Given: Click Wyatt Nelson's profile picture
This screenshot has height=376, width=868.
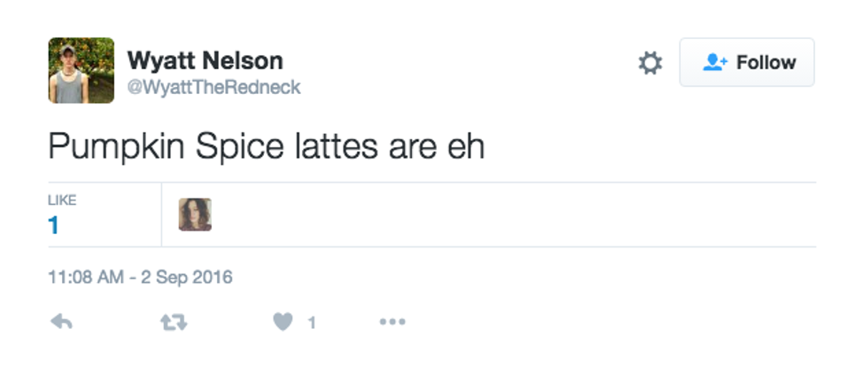Looking at the screenshot, I should coord(81,71).
